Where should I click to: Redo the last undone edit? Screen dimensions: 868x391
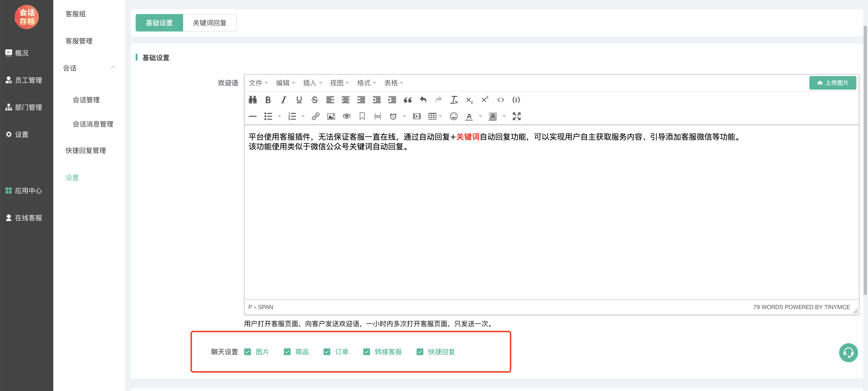[438, 100]
